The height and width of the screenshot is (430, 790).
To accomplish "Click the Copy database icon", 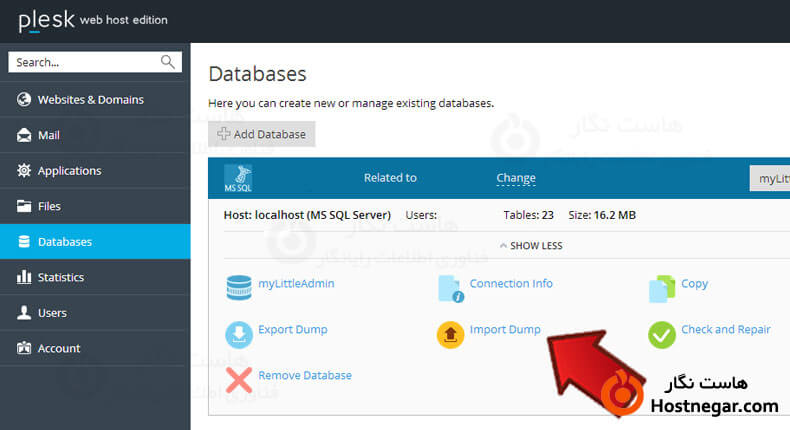I will coord(662,288).
